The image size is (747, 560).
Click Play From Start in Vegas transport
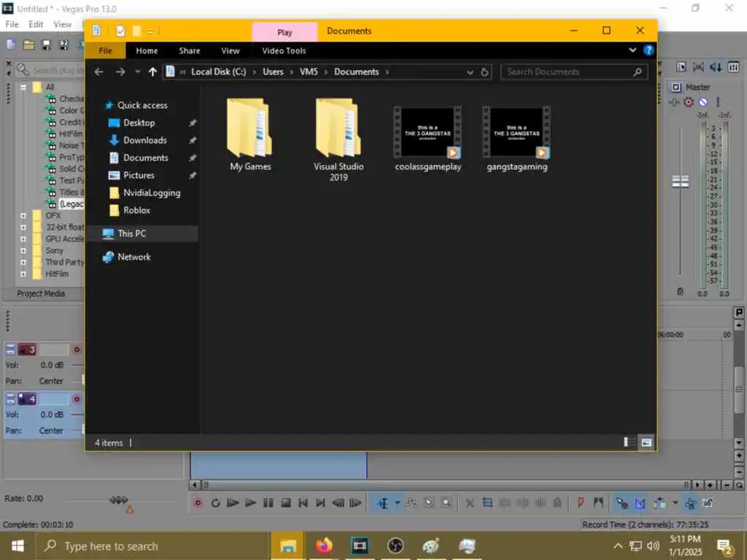coord(233,503)
